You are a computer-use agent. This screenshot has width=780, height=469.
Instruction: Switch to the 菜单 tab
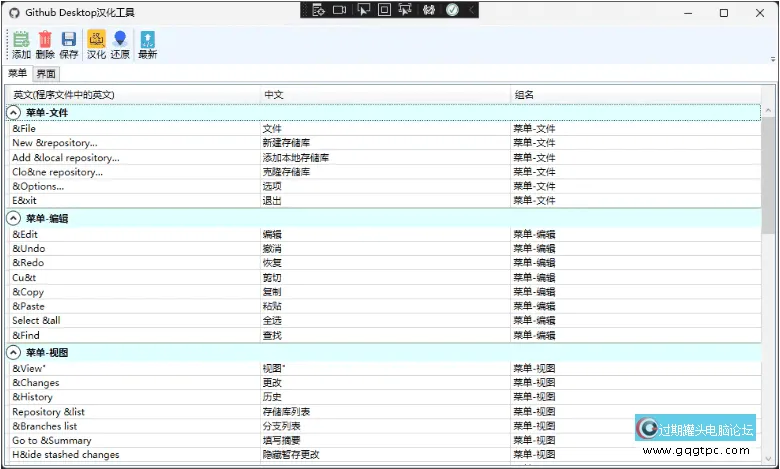point(17,73)
